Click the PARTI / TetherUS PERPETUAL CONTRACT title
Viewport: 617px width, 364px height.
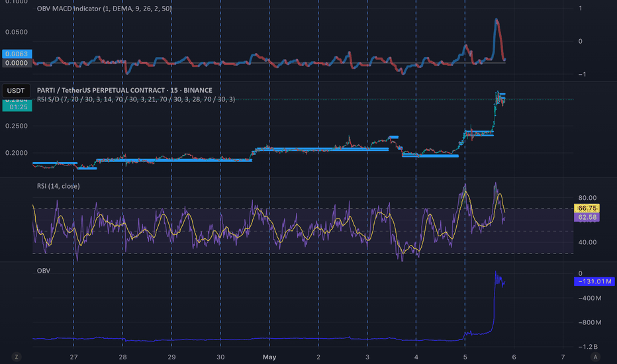(124, 90)
